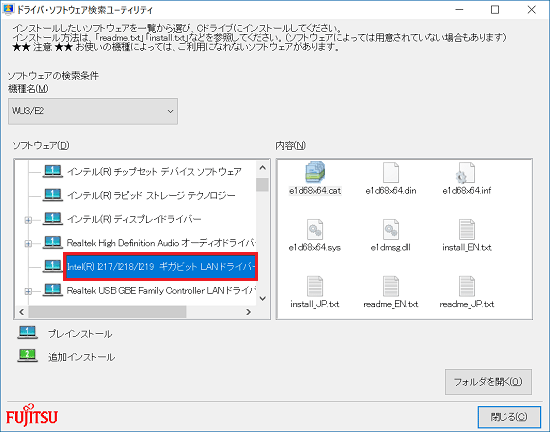Open the readme_EN.txt file icon
The width and height of the screenshot is (550, 432).
pos(391,286)
